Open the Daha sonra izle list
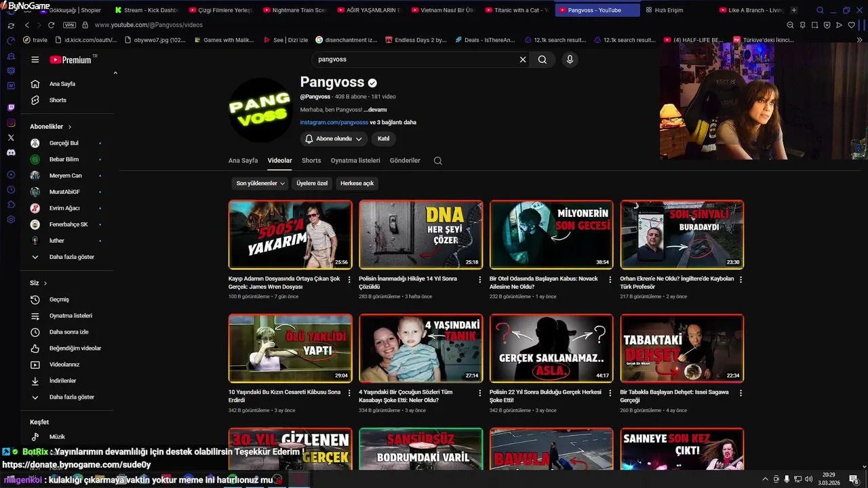The width and height of the screenshot is (868, 488). (68, 332)
